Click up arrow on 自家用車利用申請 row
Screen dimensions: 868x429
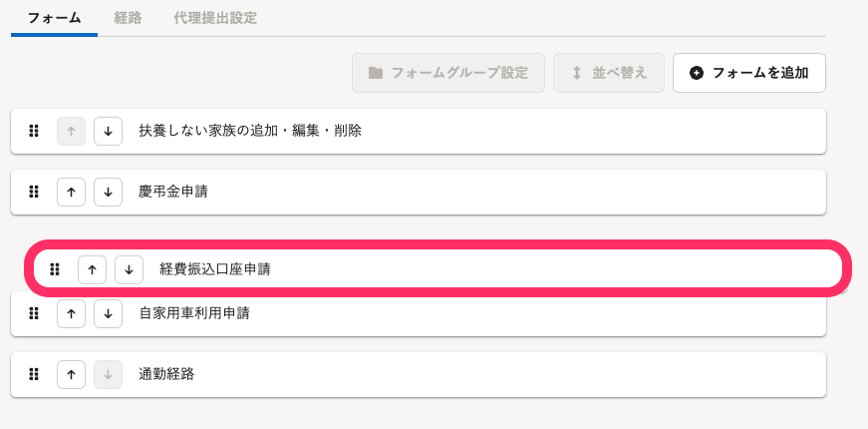click(71, 313)
